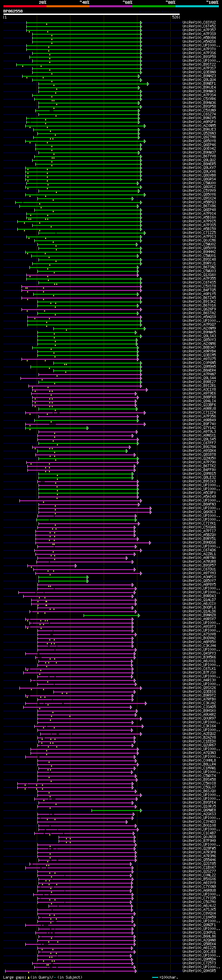The height and width of the screenshot is (980, 222).
Task: Select the UniRef100_C6TDU1 label
Action: [199, 569]
